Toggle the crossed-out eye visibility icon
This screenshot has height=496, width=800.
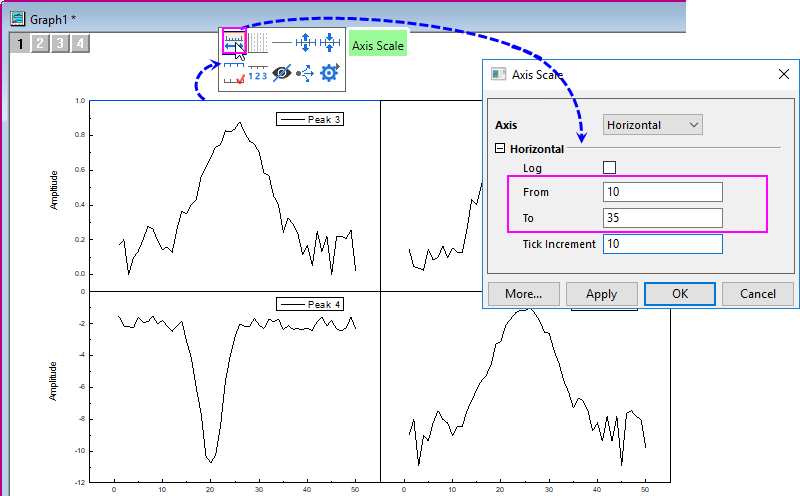point(283,73)
